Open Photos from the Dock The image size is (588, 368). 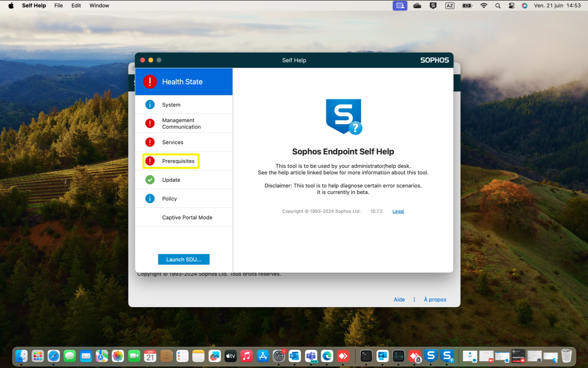tap(118, 356)
